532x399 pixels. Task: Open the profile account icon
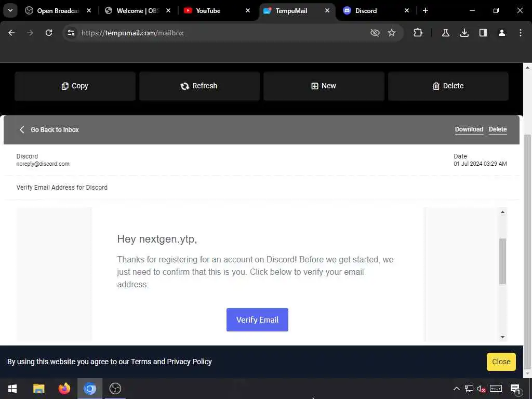point(502,33)
